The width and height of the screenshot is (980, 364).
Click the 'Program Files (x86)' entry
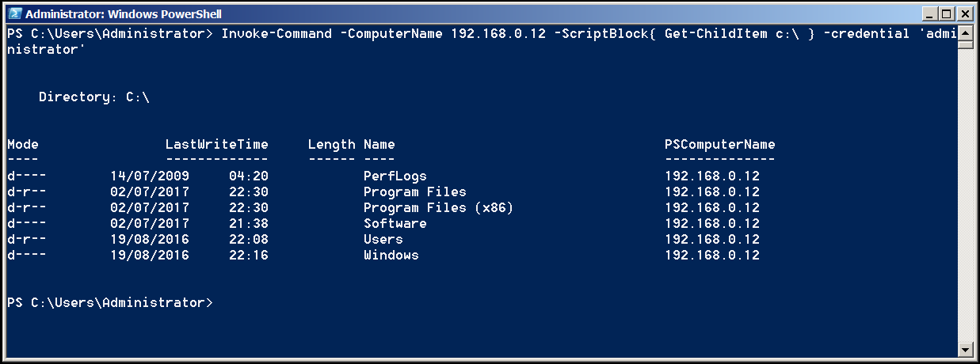(438, 207)
